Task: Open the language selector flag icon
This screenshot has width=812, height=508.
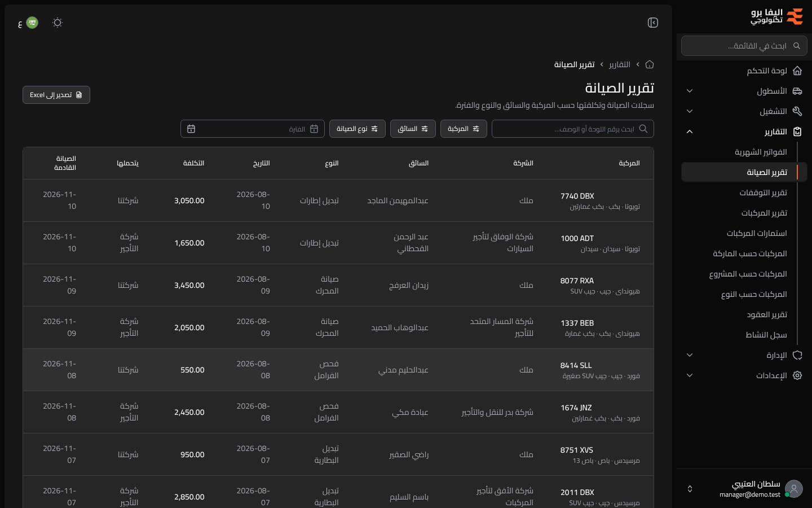Action: click(x=32, y=23)
